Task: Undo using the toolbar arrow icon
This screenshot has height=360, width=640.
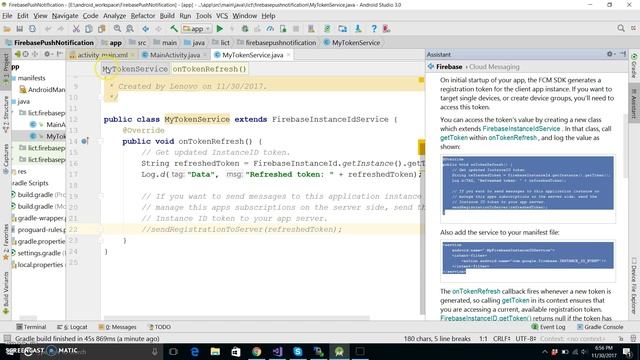Action: pyautogui.click(x=48, y=29)
